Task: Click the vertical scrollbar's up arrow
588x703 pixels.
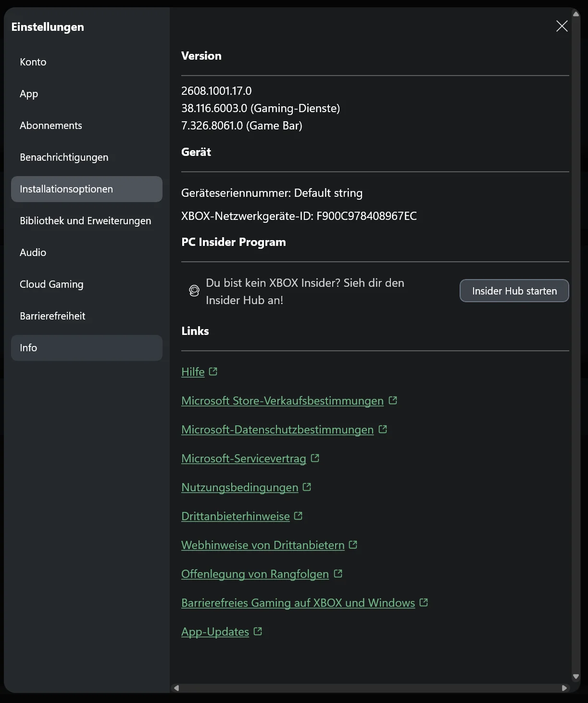Action: click(x=576, y=14)
